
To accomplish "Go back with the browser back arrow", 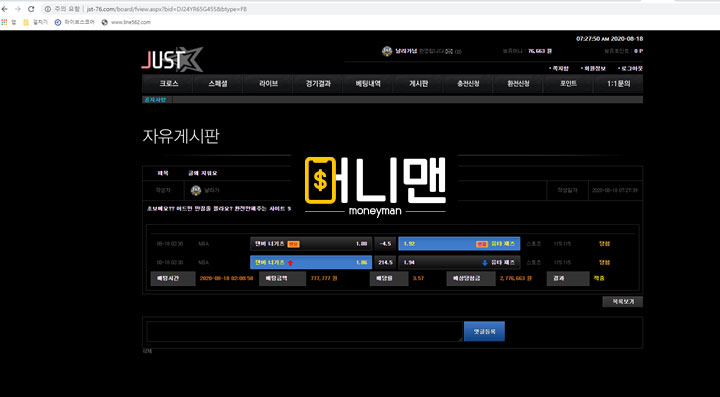I will tap(5, 9).
